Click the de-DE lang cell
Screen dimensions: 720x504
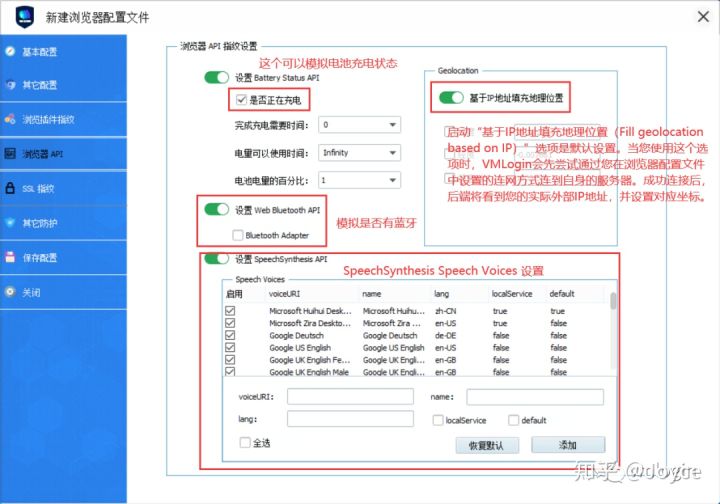point(445,336)
